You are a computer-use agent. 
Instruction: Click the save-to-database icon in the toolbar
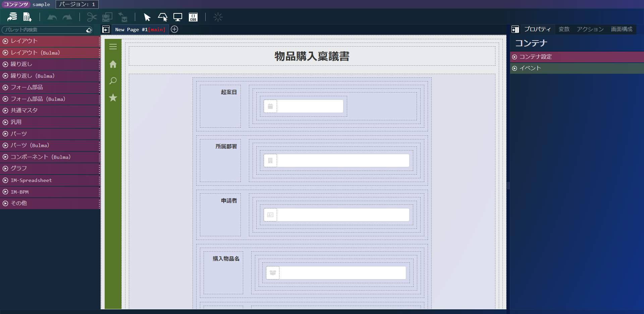pyautogui.click(x=12, y=17)
